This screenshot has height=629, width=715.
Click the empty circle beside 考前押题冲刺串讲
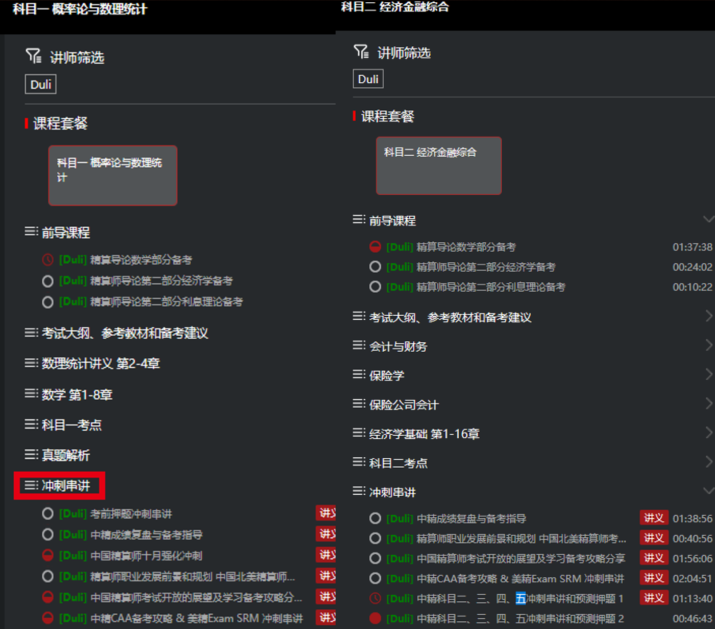[47, 513]
